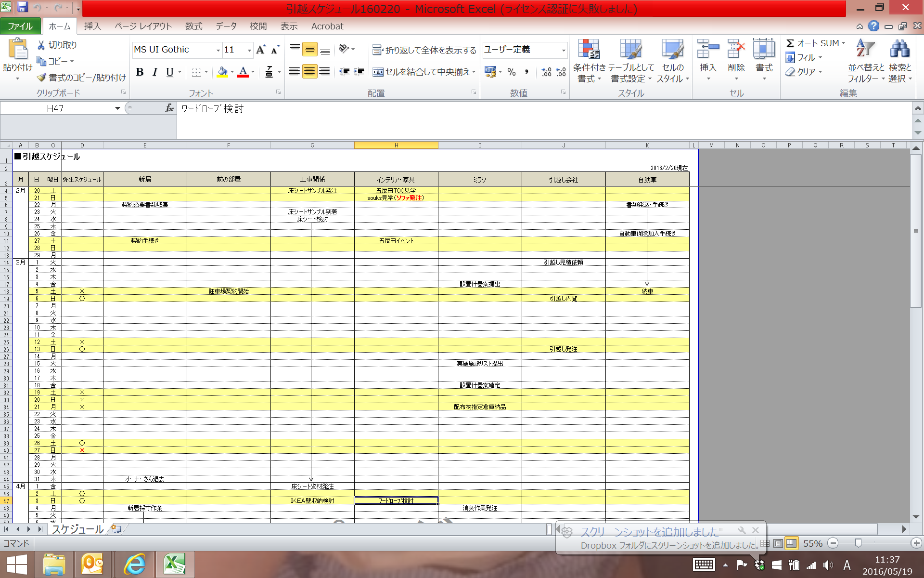Switch to the Acrobat tab

pyautogui.click(x=327, y=26)
